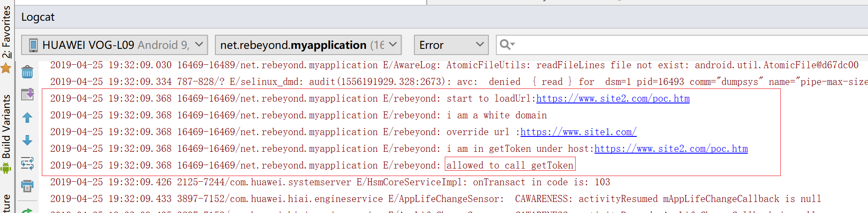
Task: Open getToken host link site2.com/poc.htm
Action: point(671,149)
